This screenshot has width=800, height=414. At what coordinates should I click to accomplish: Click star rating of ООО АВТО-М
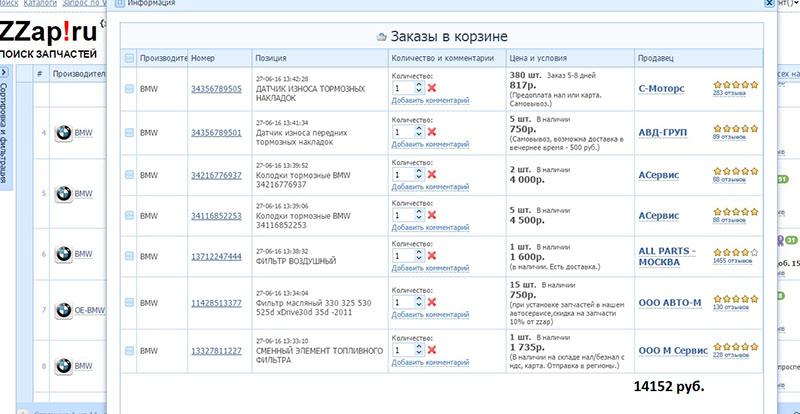[736, 299]
